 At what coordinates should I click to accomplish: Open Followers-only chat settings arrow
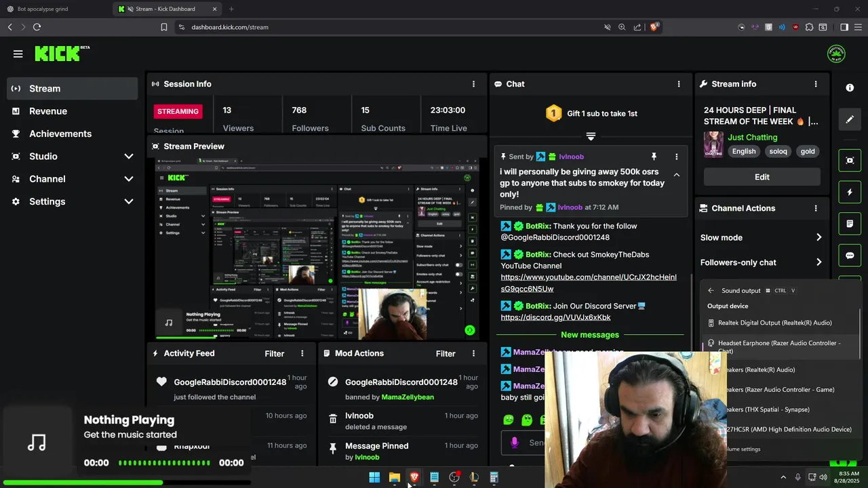[818, 262]
